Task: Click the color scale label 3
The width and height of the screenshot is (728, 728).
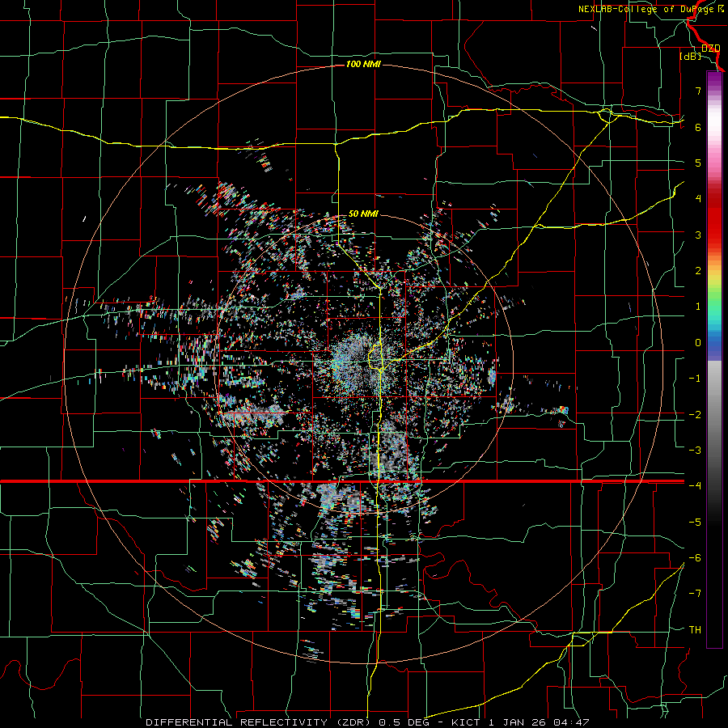Action: 698,235
